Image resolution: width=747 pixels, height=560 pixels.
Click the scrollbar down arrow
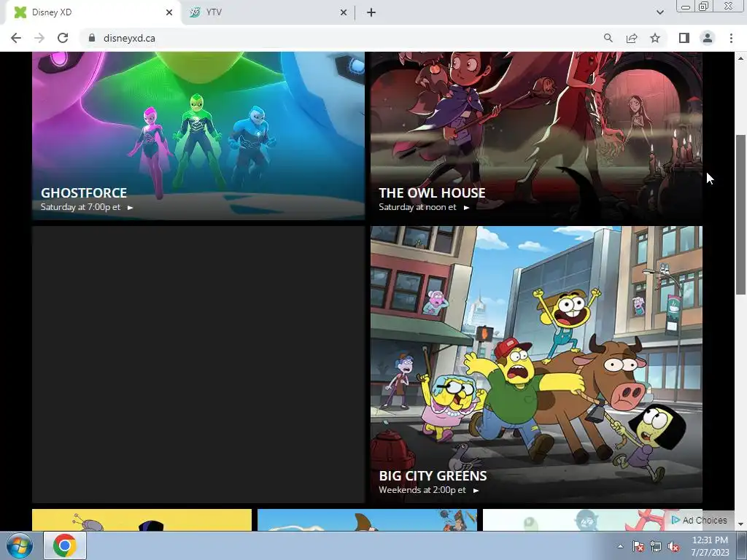pos(740,524)
